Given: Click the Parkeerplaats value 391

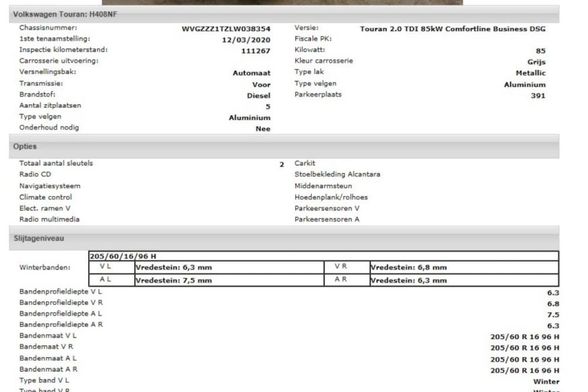Looking at the screenshot, I should 538,96.
